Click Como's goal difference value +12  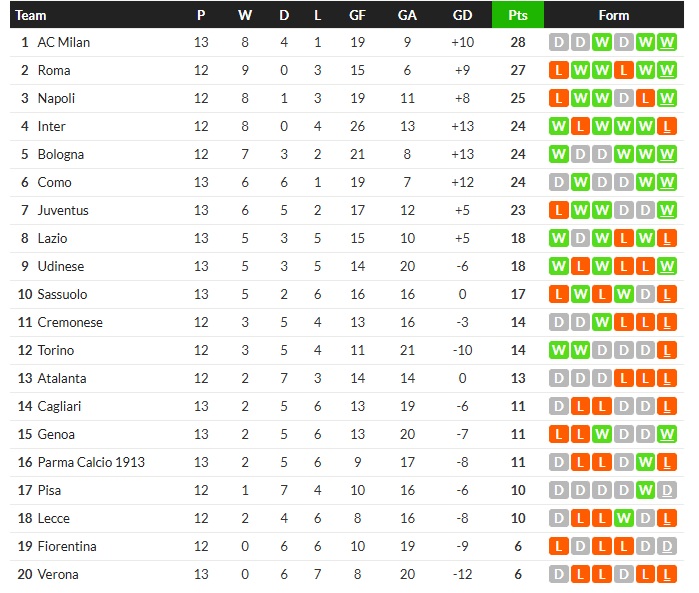(462, 182)
